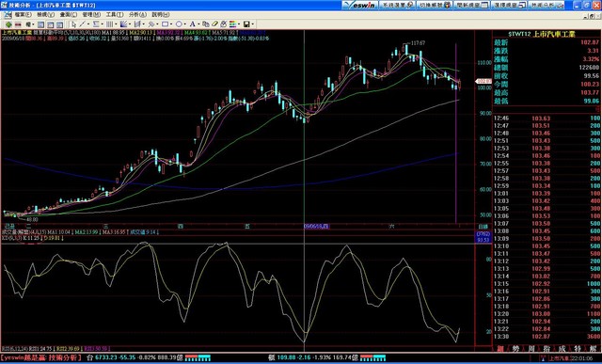602x364 pixels.
Task: Select the arrow pointer tool
Action: pos(73,24)
